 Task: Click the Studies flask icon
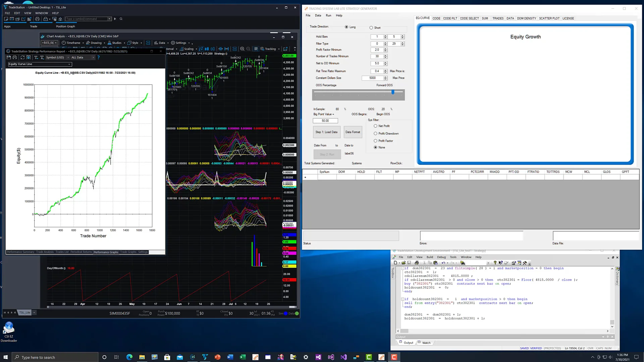pyautogui.click(x=109, y=43)
